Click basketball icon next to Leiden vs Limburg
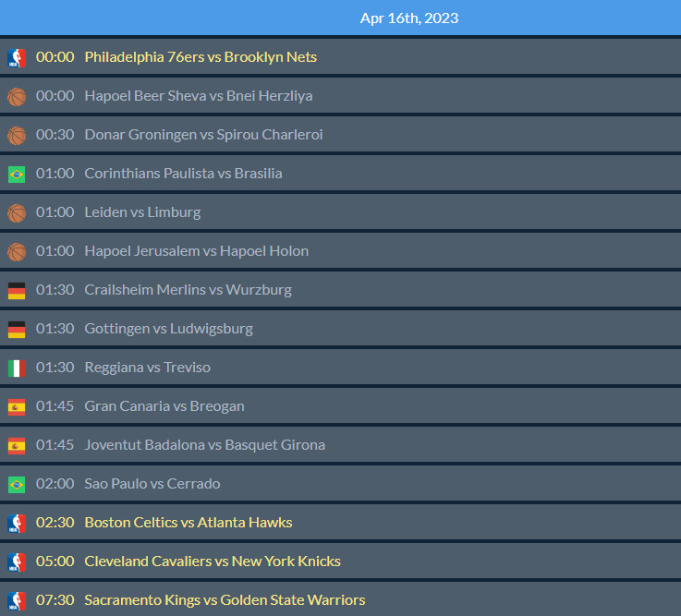The image size is (681, 616). pyautogui.click(x=17, y=213)
